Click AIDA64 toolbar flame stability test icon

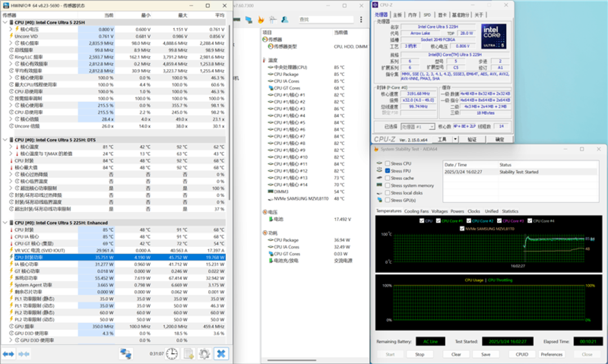pos(261,19)
